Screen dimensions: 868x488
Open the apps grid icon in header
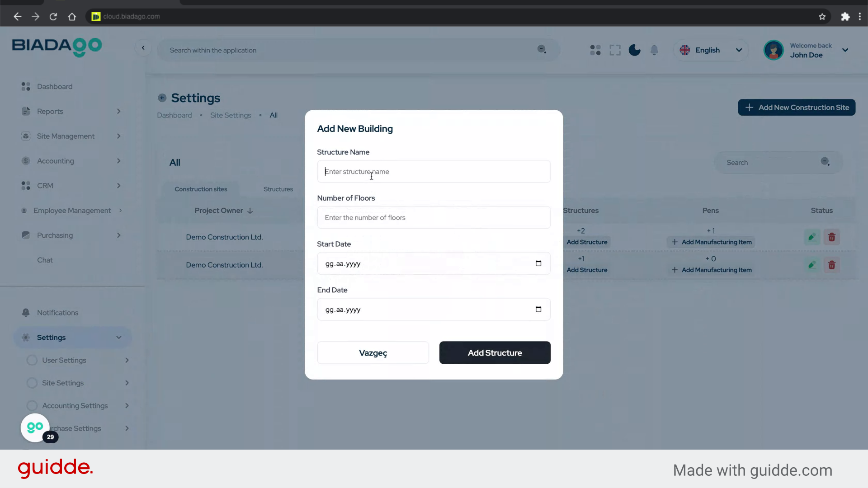[595, 50]
